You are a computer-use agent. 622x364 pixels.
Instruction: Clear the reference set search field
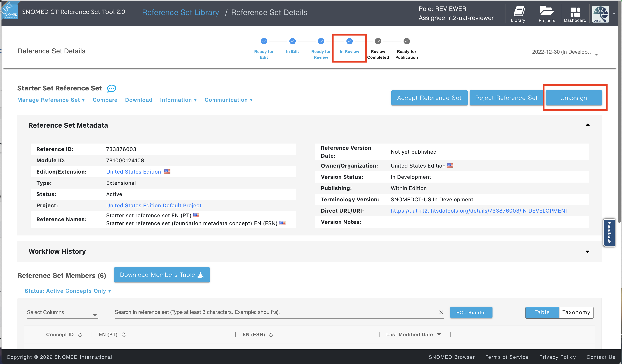441,312
